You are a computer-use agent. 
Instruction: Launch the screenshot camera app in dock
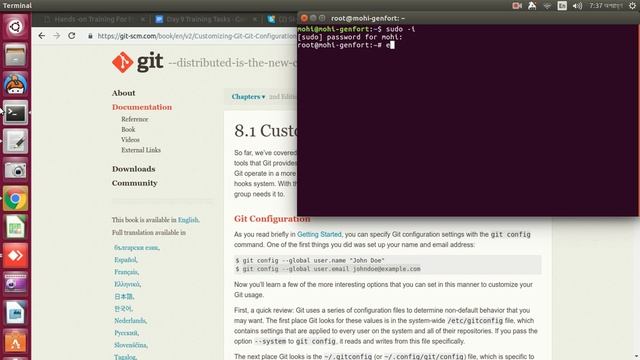pos(16,170)
